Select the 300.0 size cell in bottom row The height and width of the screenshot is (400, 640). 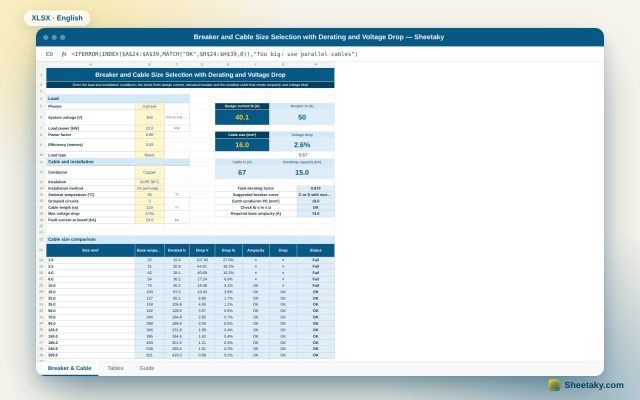click(90, 355)
